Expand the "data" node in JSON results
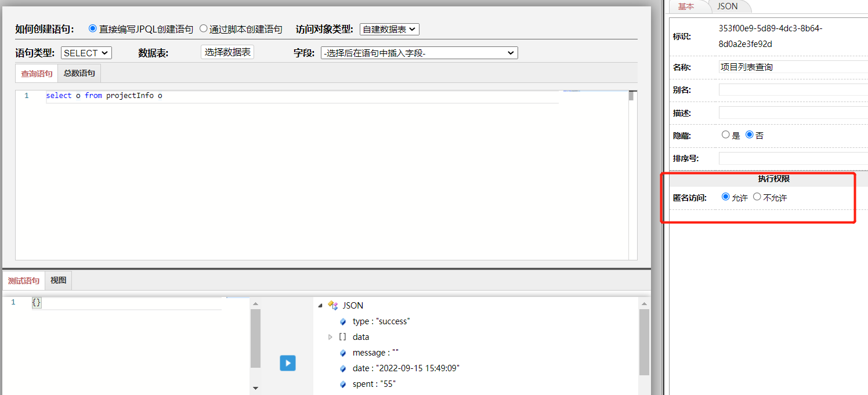This screenshot has width=868, height=395. pos(330,336)
